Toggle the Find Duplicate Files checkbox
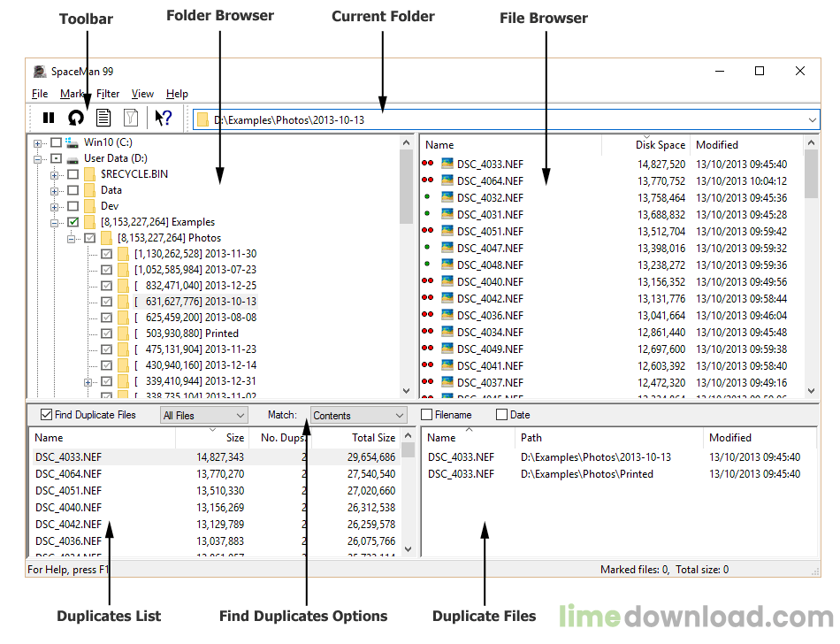 [x=47, y=415]
